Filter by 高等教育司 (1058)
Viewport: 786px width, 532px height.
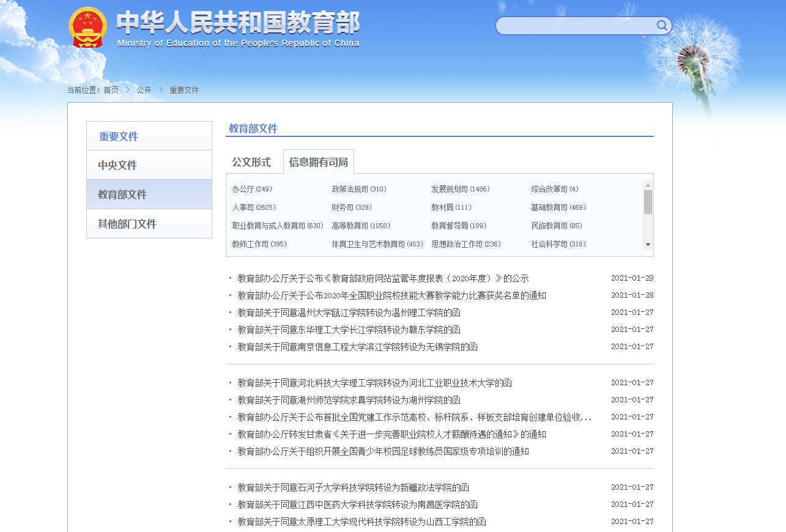pos(361,226)
